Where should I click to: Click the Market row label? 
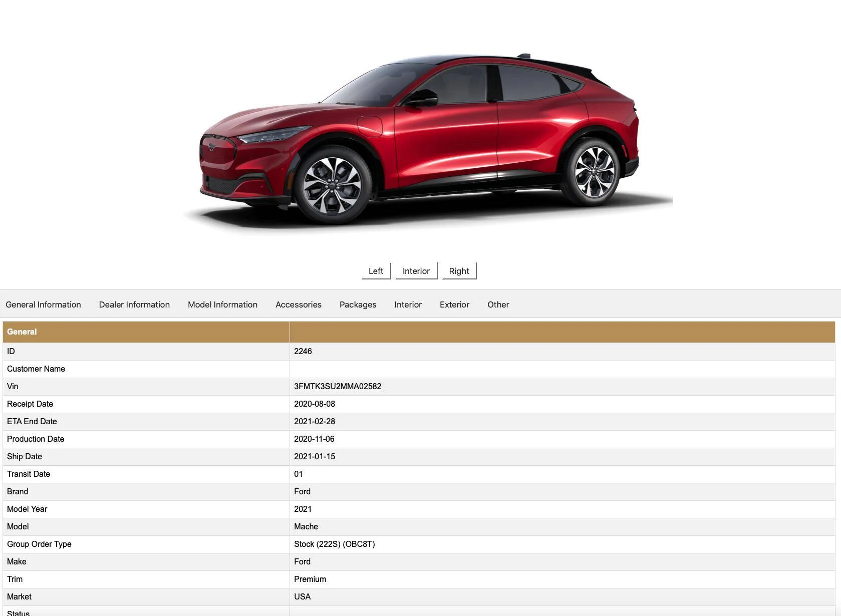point(19,596)
